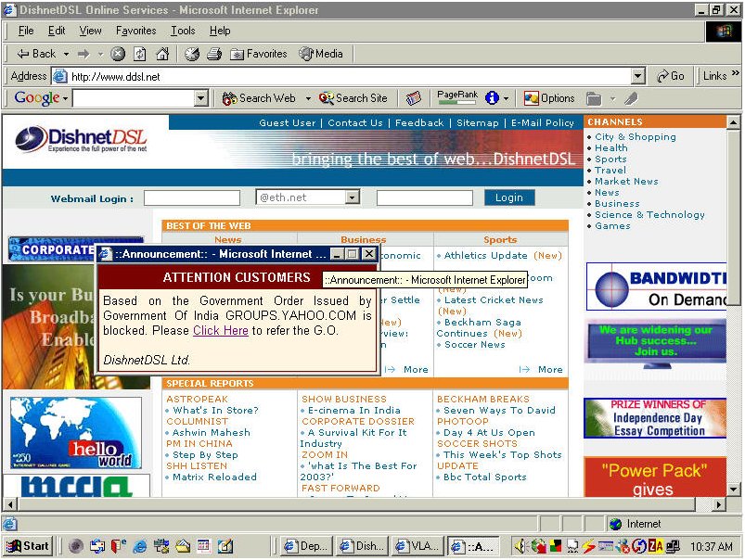
Task: Open the Favorites toolbar button
Action: tap(259, 54)
